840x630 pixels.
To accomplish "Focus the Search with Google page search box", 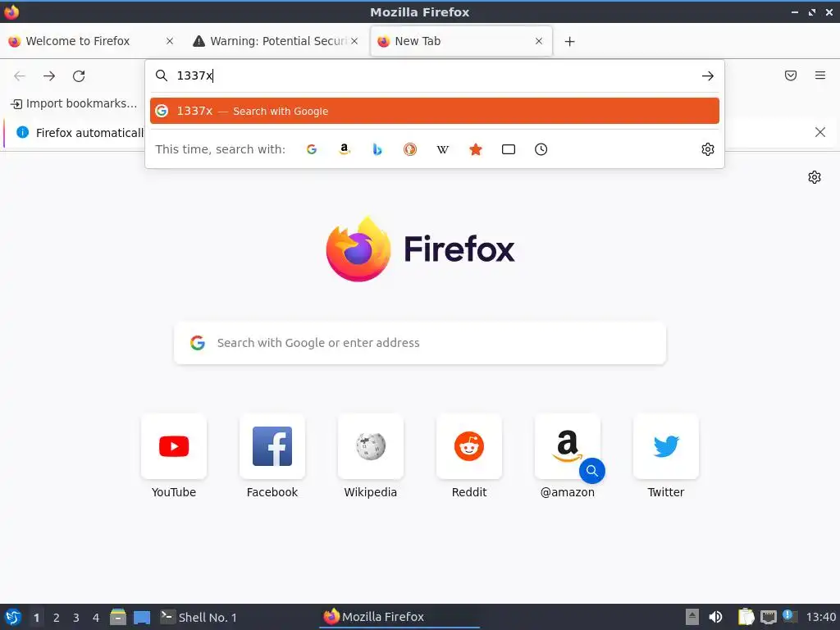I will click(x=420, y=343).
